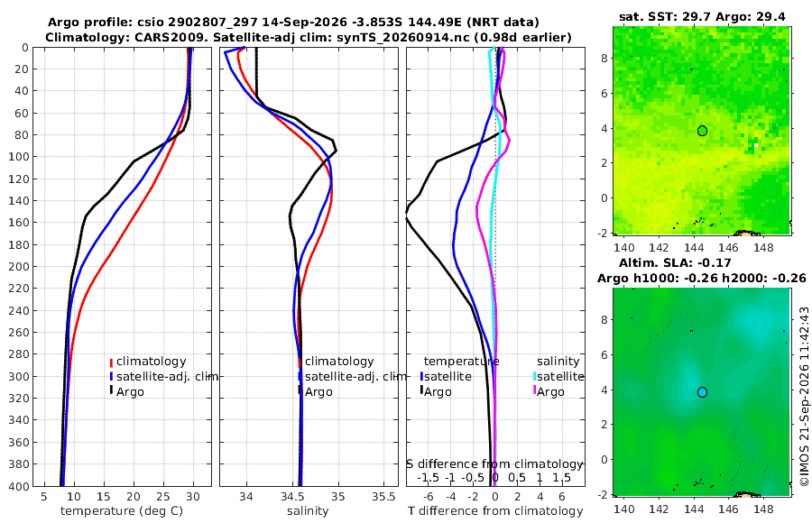
Task: Click the 'Argo h1000: -0.26 h2000: -0.26' text
Action: click(x=702, y=279)
